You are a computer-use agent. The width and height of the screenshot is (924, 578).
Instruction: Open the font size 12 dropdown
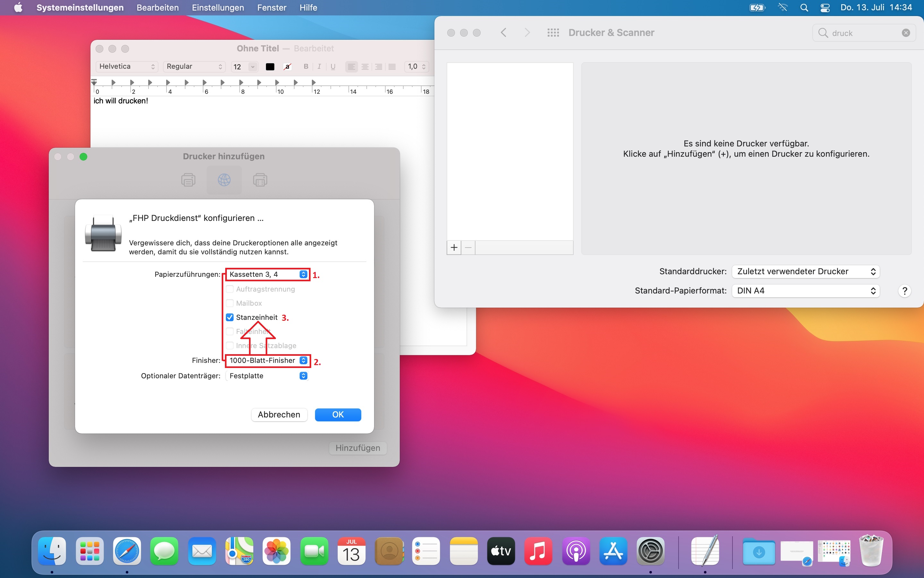tap(253, 67)
